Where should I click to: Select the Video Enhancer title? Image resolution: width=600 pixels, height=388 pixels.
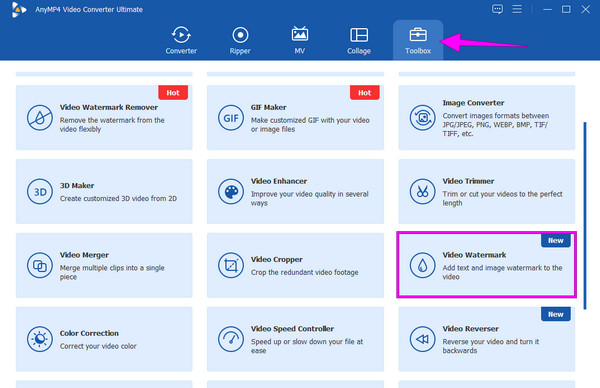279,181
